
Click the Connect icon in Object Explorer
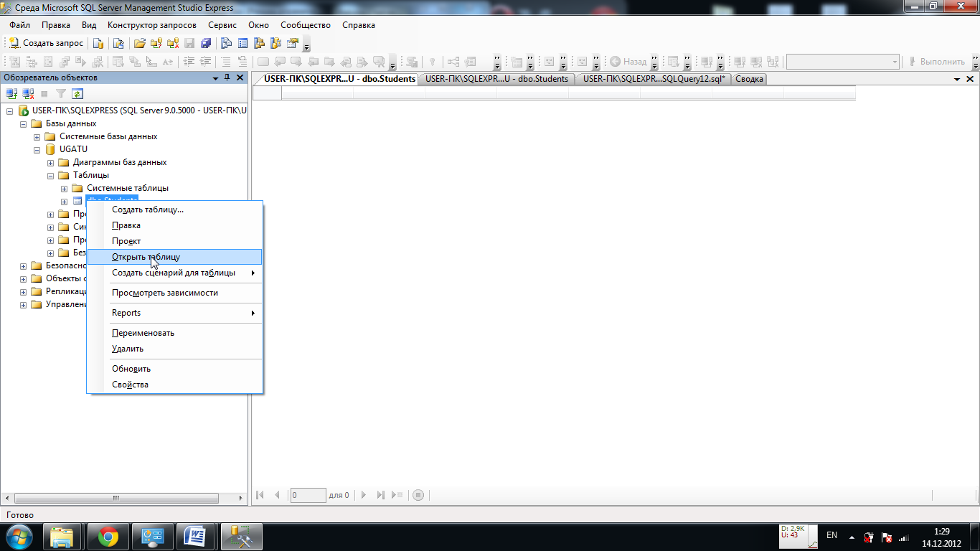11,93
